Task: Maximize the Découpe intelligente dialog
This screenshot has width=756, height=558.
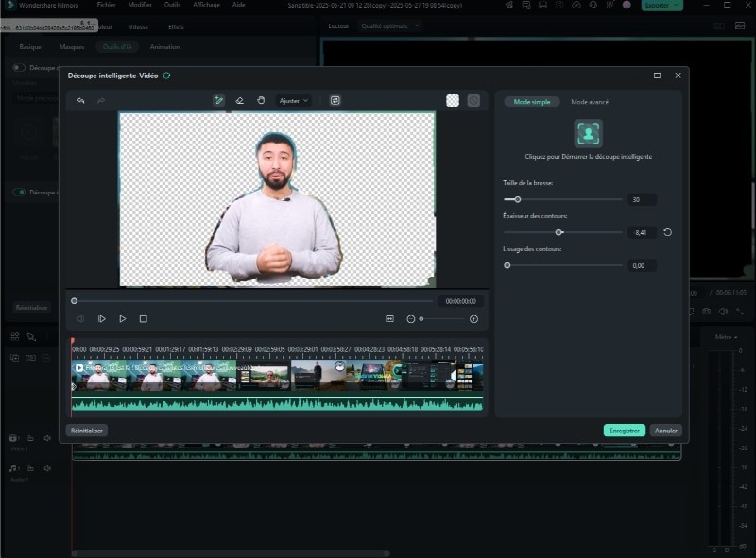Action: 657,76
